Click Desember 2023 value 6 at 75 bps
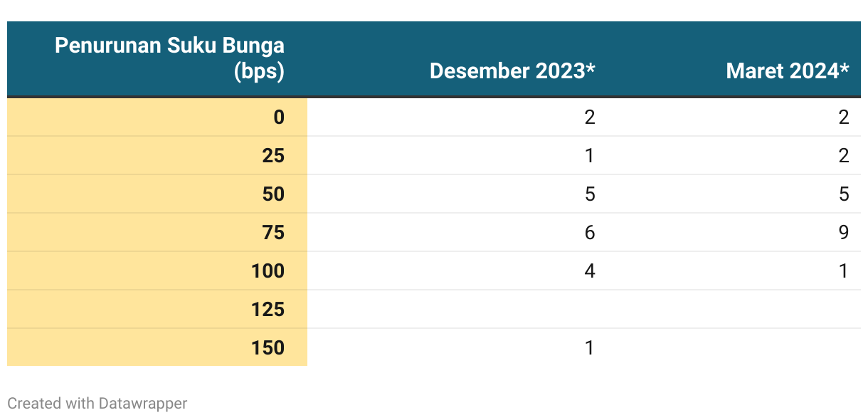 pyautogui.click(x=589, y=233)
